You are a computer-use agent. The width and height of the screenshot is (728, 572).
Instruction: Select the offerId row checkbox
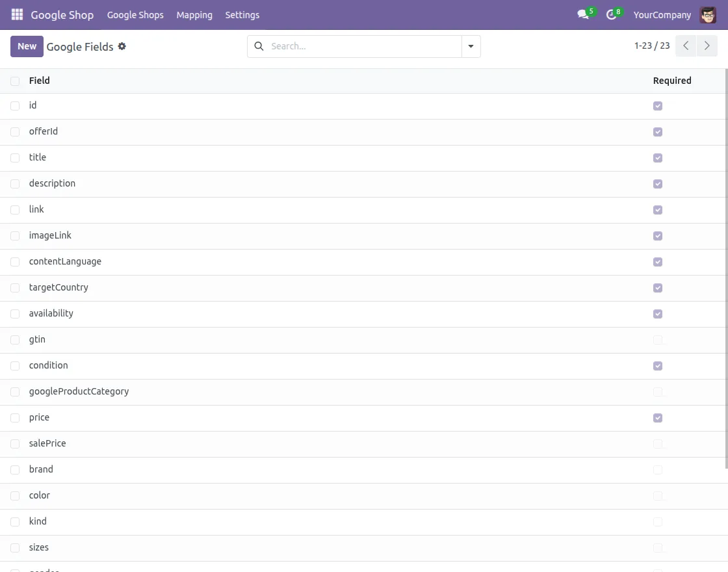(15, 132)
